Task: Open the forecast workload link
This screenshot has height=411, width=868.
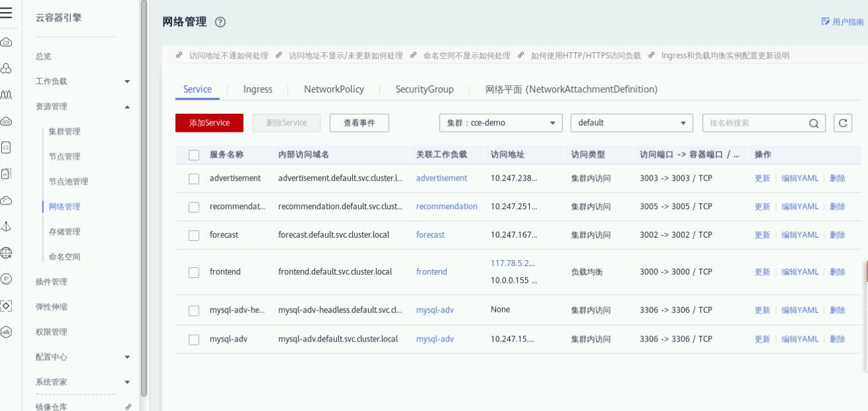Action: pos(430,235)
